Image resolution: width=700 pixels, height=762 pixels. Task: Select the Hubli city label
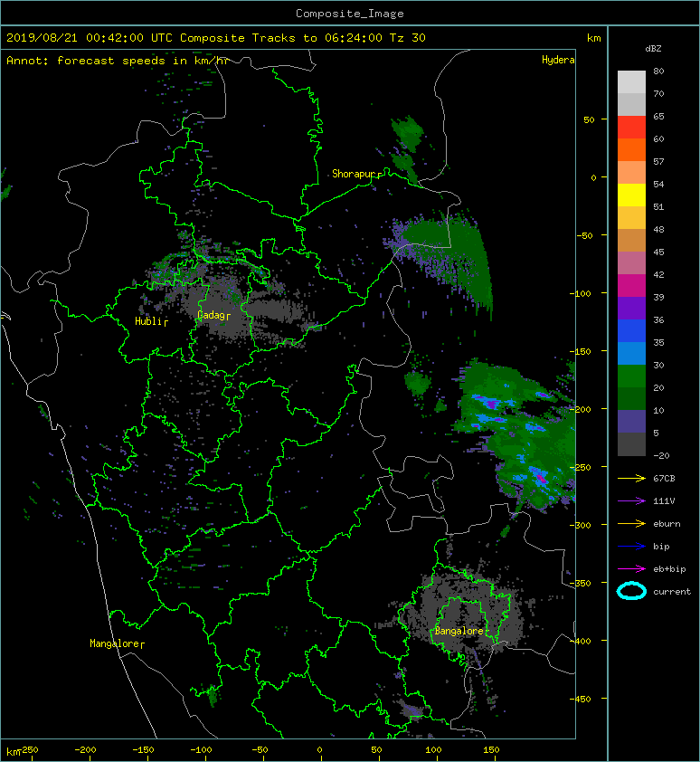[x=148, y=321]
